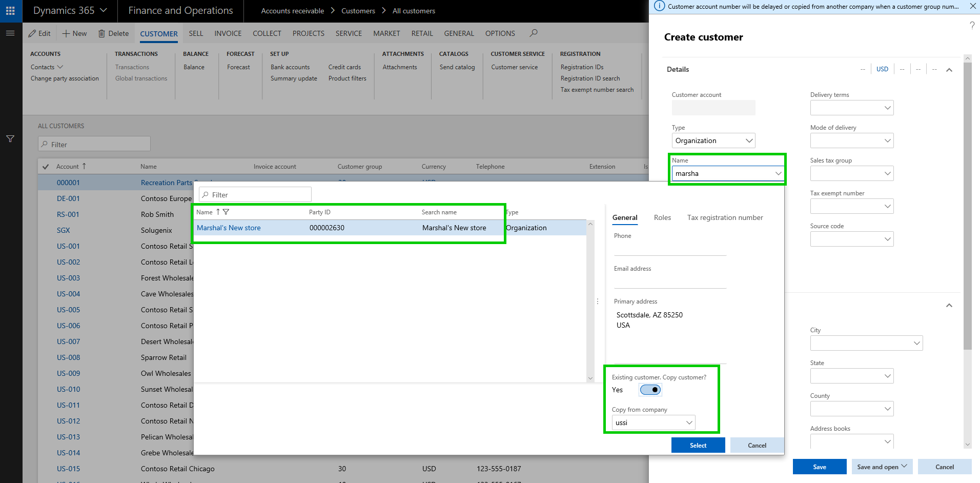980x483 pixels.
Task: Click the Create customer pane scrollbar
Action: (967, 205)
